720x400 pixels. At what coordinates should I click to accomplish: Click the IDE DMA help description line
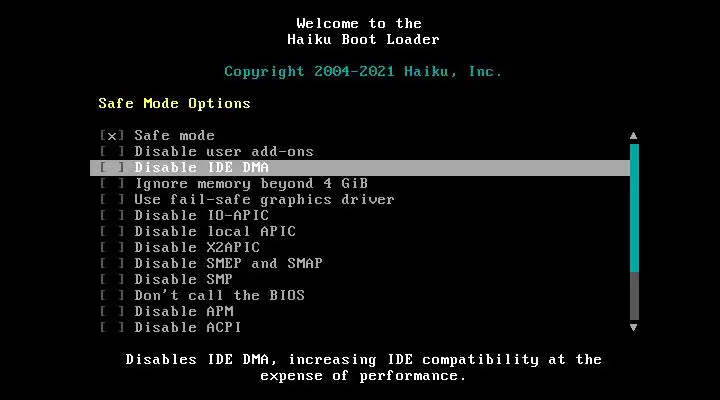coord(364,360)
